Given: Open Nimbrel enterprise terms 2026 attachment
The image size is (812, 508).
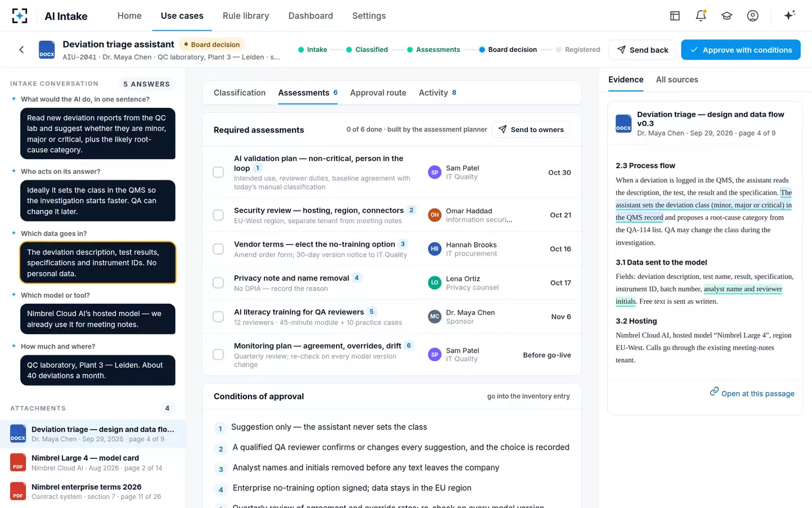Looking at the screenshot, I should tap(92, 491).
